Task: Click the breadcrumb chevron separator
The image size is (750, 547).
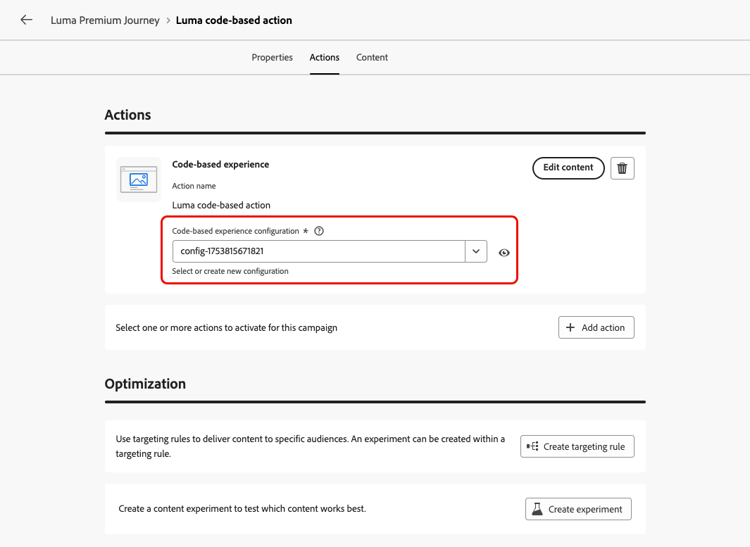Action: [168, 21]
